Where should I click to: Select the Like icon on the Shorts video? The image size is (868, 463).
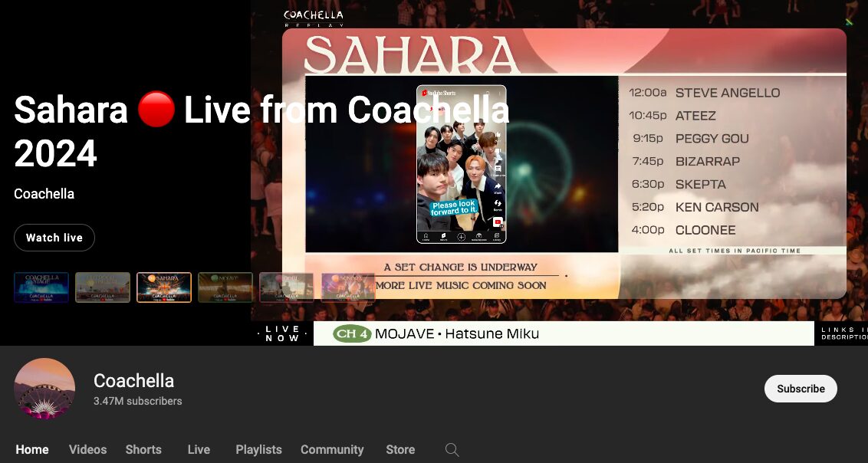(x=498, y=135)
